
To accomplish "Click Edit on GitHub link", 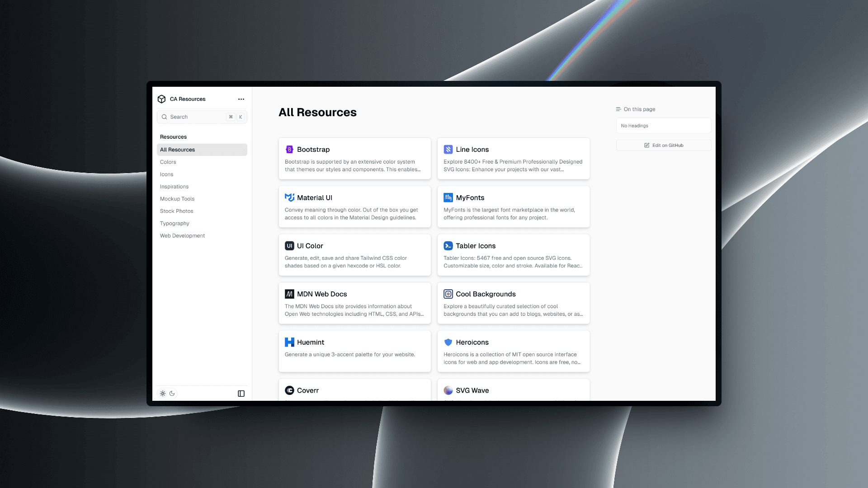I will (664, 145).
